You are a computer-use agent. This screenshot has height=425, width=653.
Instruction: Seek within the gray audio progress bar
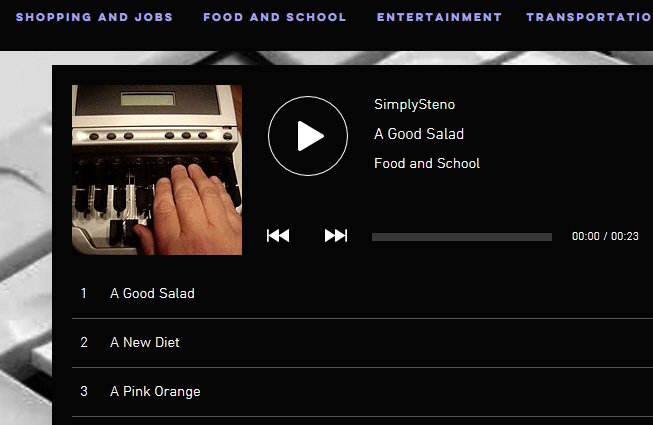coord(462,237)
